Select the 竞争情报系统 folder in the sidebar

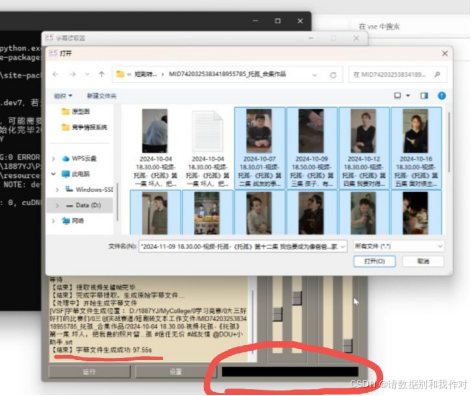point(85,127)
